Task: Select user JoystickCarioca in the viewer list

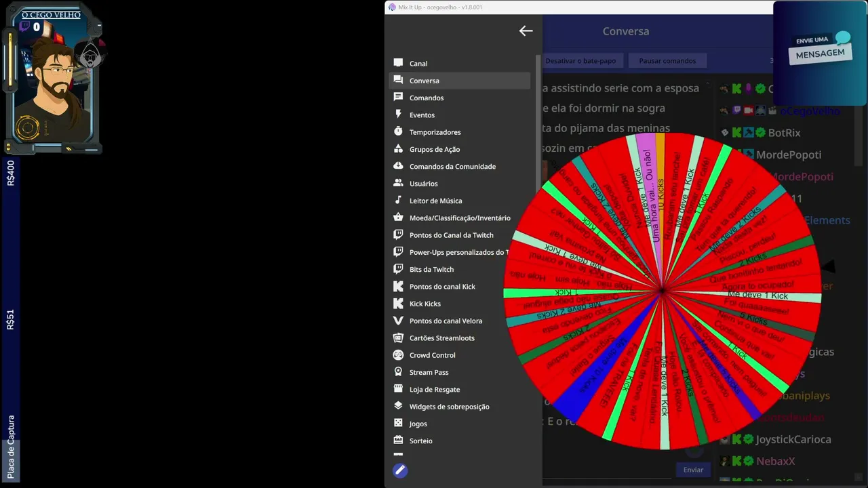Action: [793, 439]
